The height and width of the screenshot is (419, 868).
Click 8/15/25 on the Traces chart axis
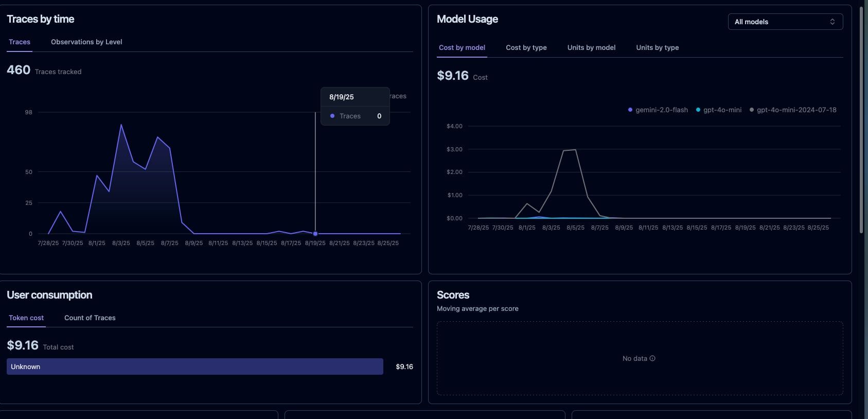[x=267, y=243]
